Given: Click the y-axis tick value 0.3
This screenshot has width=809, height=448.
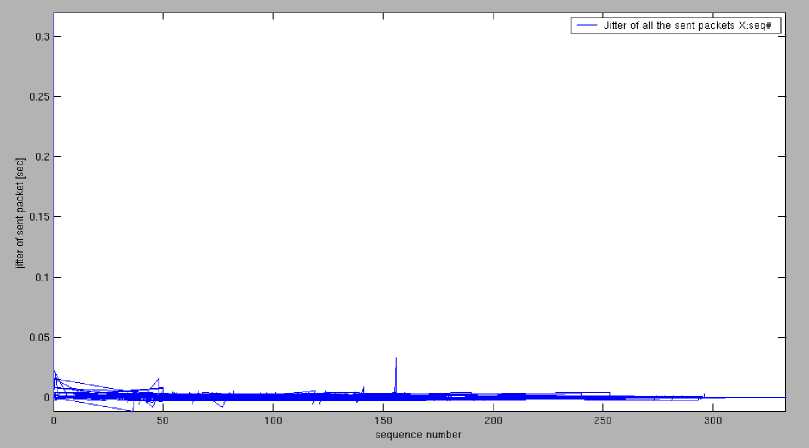Looking at the screenshot, I should 42,37.
